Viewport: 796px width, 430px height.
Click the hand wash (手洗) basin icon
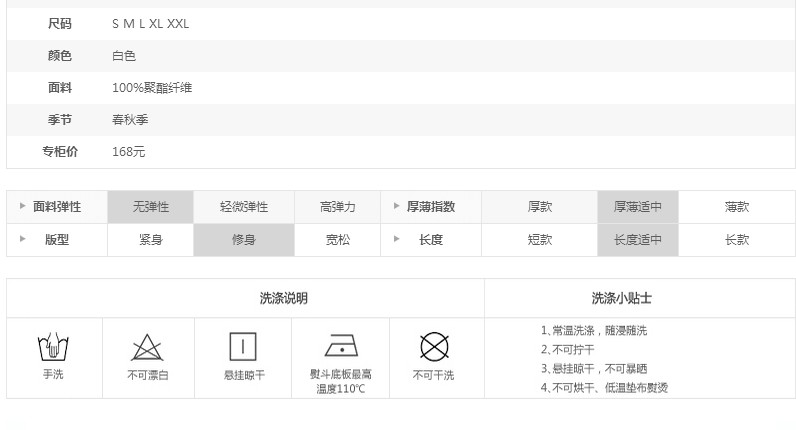point(53,347)
